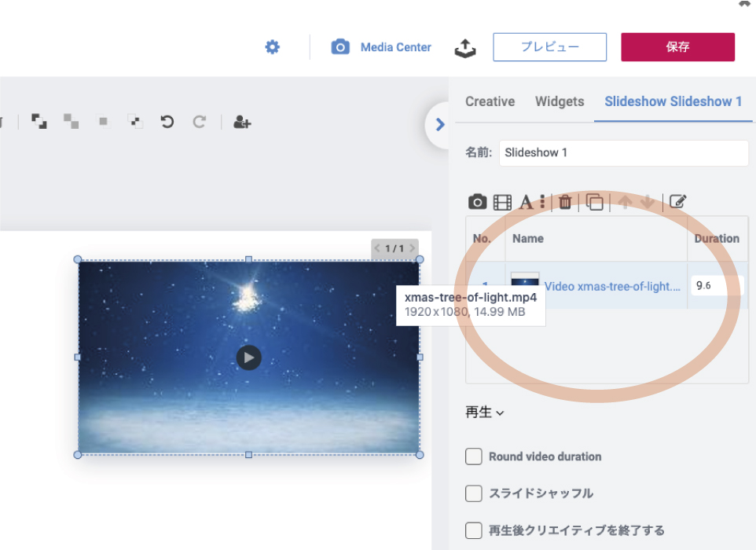
Task: Click the edit slide pencil icon
Action: click(677, 202)
